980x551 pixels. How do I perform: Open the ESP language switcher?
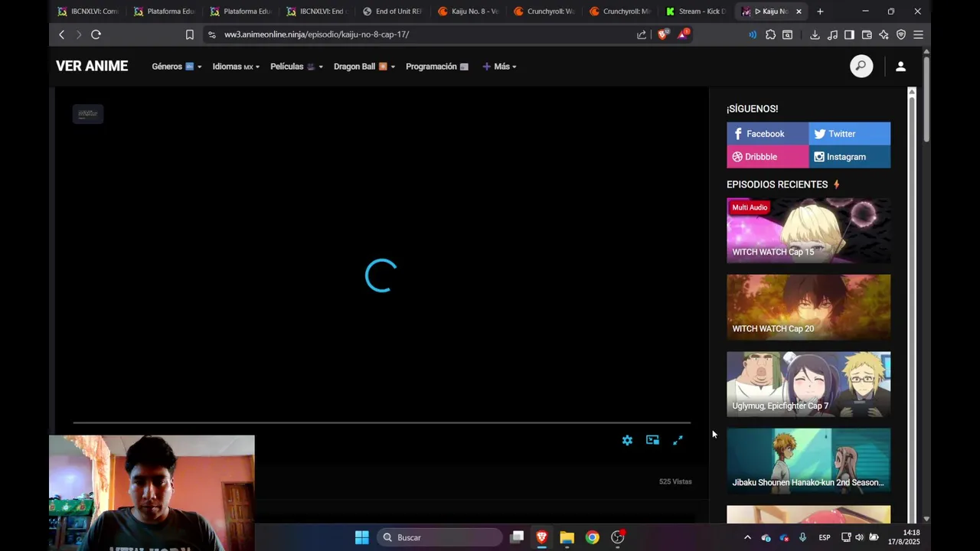pos(825,537)
